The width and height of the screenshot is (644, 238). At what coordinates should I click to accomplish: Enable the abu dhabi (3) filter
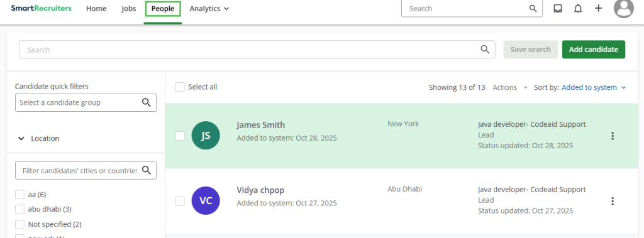pos(19,209)
